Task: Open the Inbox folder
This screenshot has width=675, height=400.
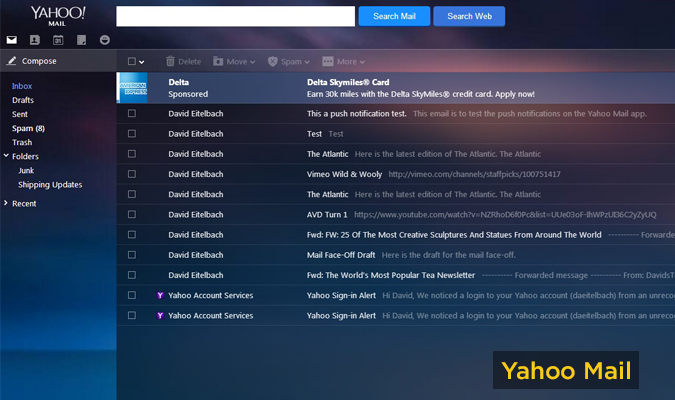Action: point(22,86)
